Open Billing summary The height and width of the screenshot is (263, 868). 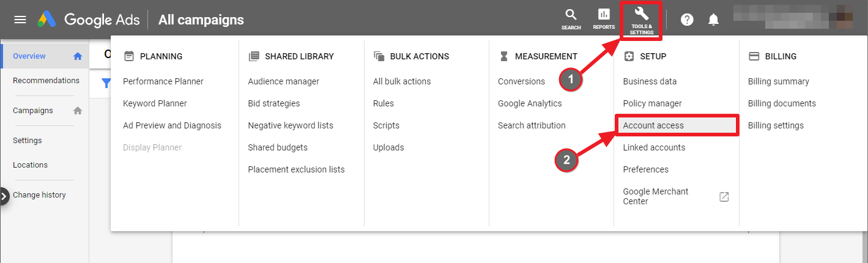coord(778,81)
